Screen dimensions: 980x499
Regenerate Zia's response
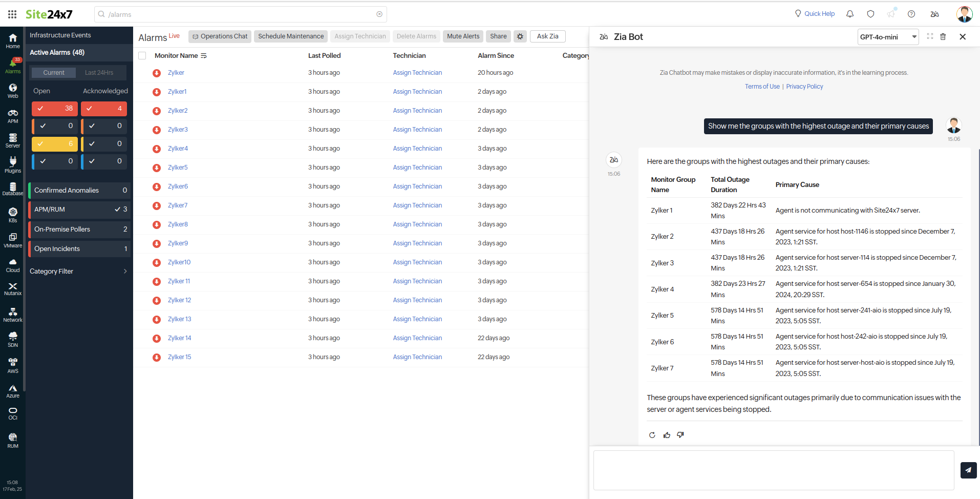pos(651,434)
